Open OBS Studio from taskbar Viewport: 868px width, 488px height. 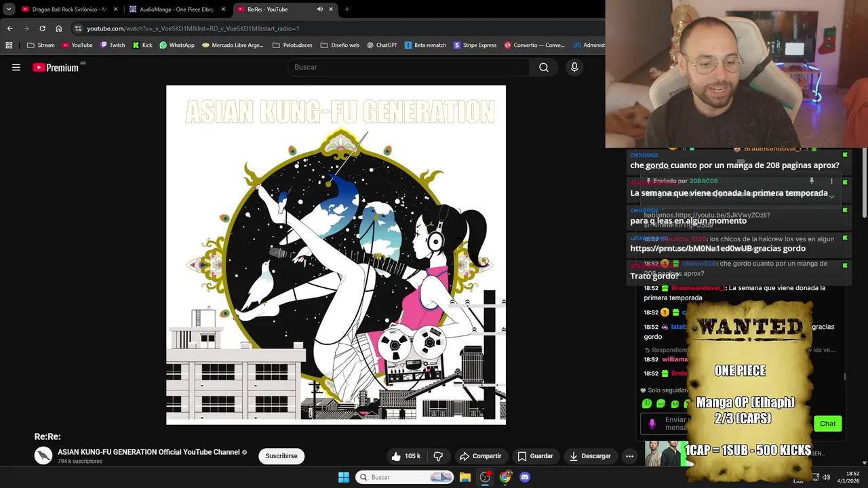click(485, 477)
